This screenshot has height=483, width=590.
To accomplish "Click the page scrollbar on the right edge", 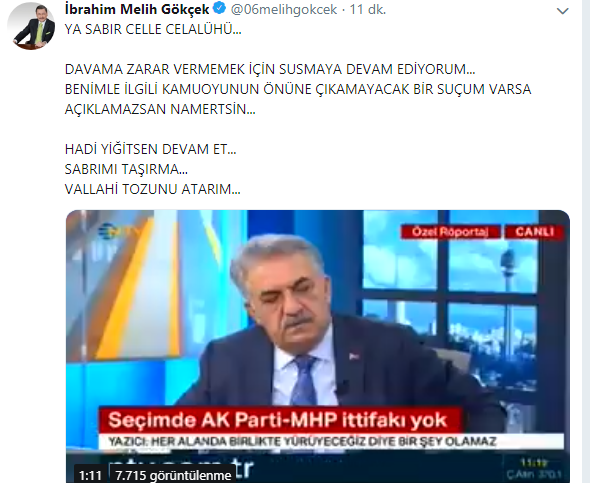I will click(586, 242).
